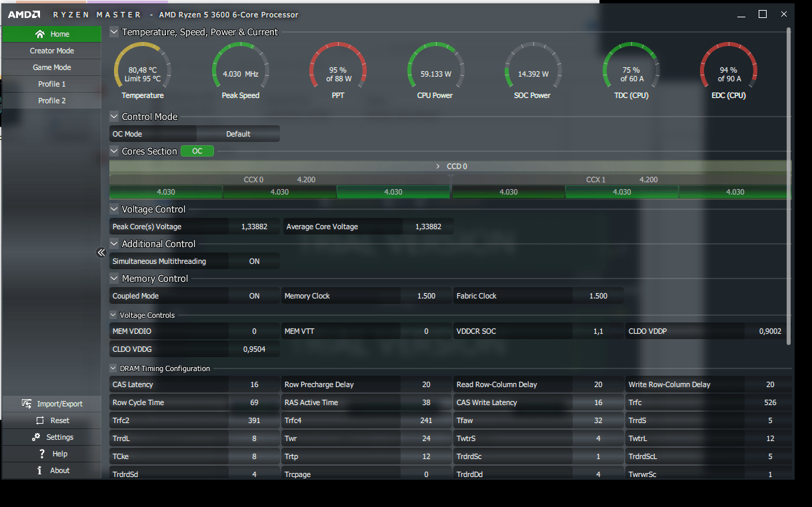Switch to Creator Mode profile
812x507 pixels.
(x=51, y=51)
